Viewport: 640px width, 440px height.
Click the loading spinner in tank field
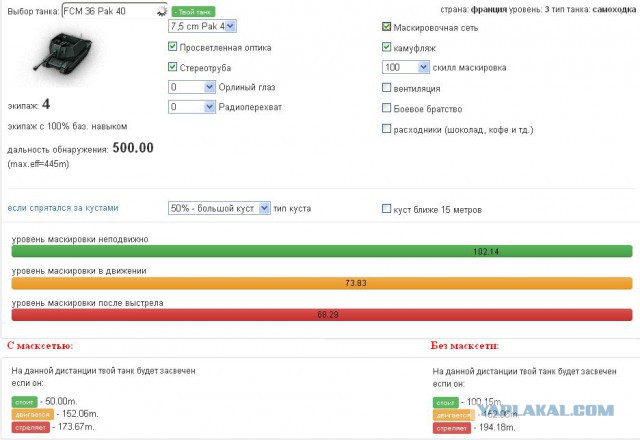pos(162,11)
